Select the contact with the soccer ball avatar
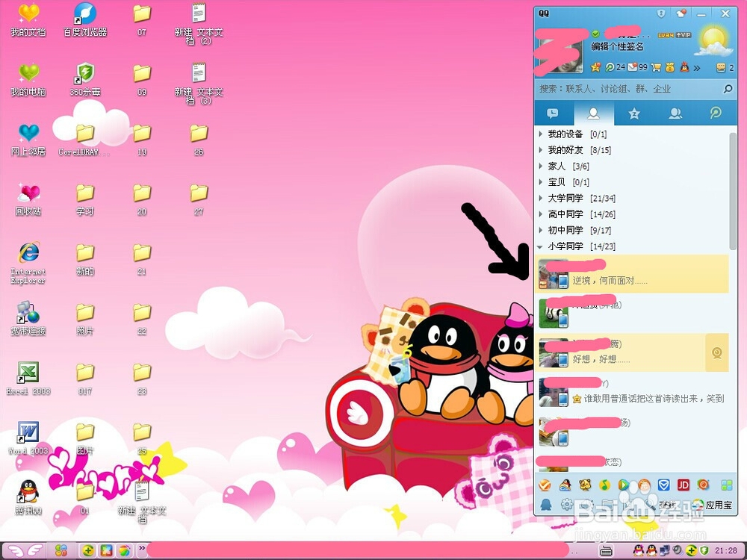Viewport: 747px width, 560px height. tap(632, 314)
